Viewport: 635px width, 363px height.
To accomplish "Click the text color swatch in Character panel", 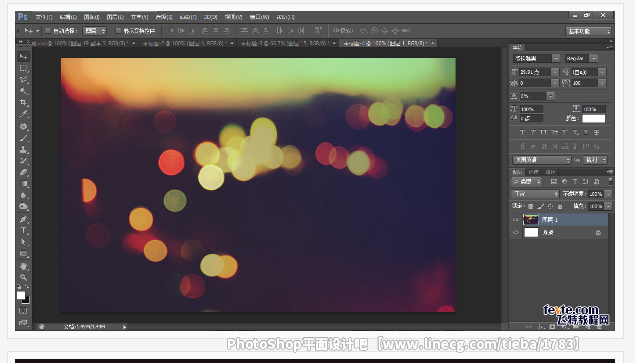I will point(594,118).
